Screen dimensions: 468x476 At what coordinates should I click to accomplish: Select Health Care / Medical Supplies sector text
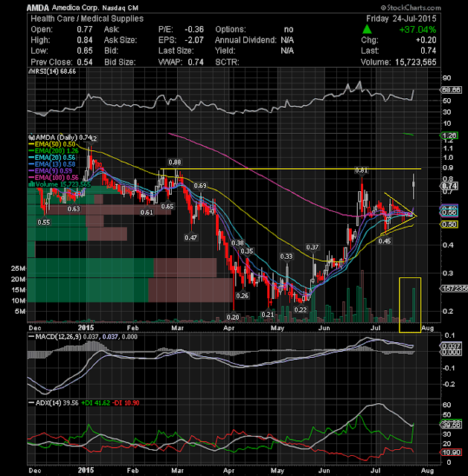point(87,19)
